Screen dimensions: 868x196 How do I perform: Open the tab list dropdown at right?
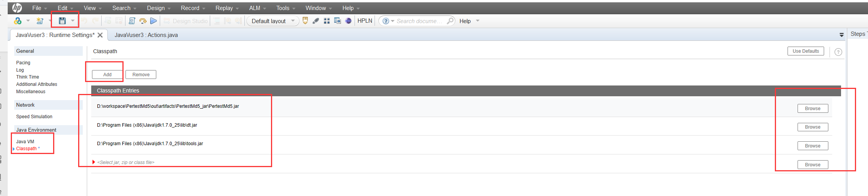[841, 35]
